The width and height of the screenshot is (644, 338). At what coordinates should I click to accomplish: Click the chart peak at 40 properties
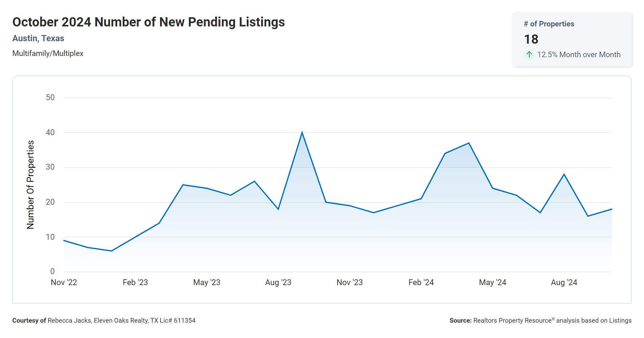(x=302, y=132)
